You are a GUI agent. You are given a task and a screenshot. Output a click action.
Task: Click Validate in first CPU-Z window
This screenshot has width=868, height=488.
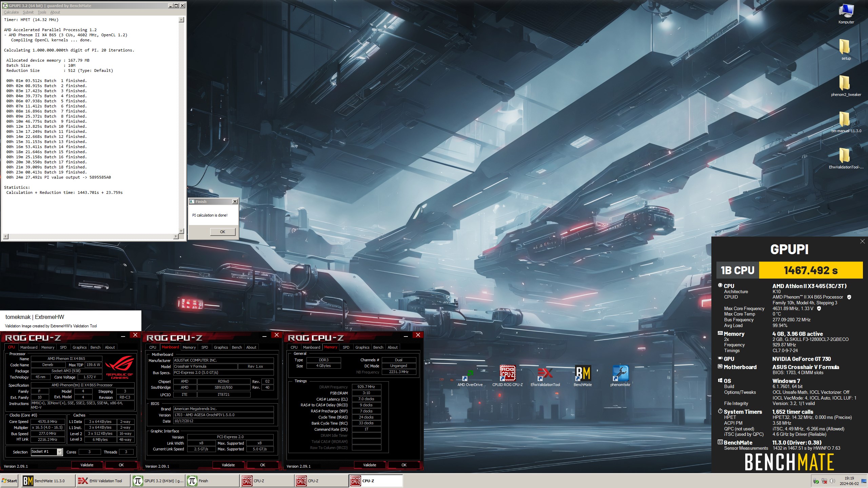pos(87,465)
